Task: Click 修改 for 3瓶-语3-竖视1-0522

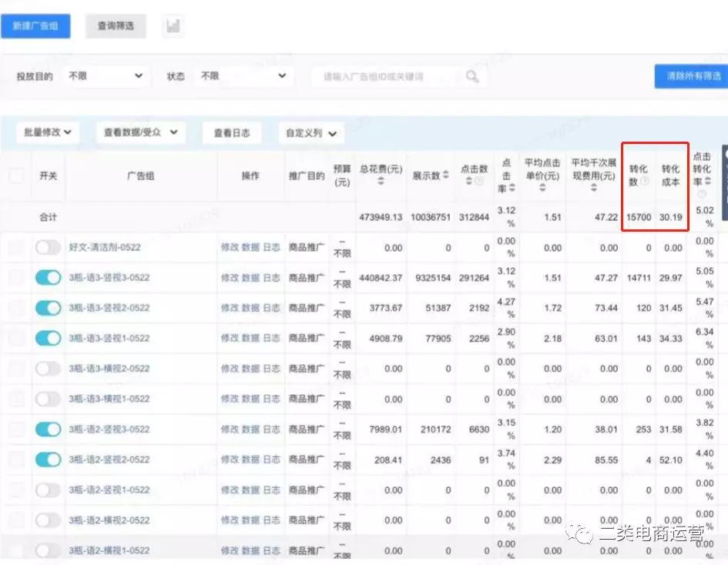Action: [x=230, y=339]
